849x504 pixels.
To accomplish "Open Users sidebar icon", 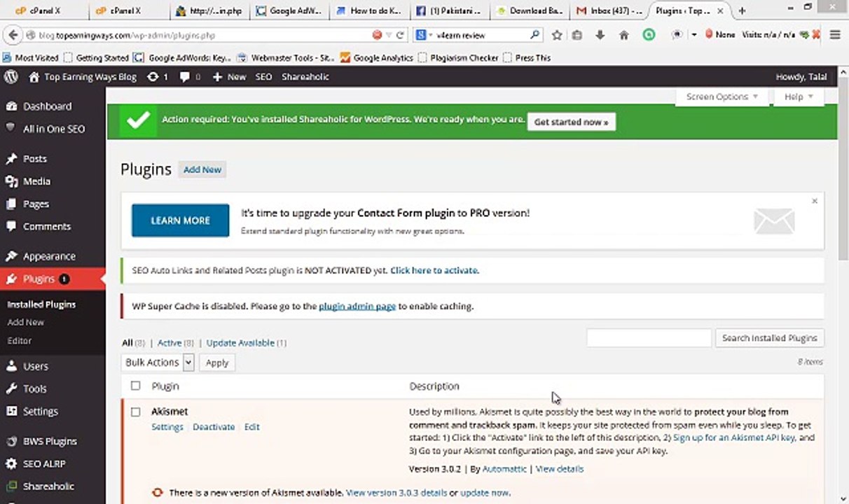I will pos(11,366).
